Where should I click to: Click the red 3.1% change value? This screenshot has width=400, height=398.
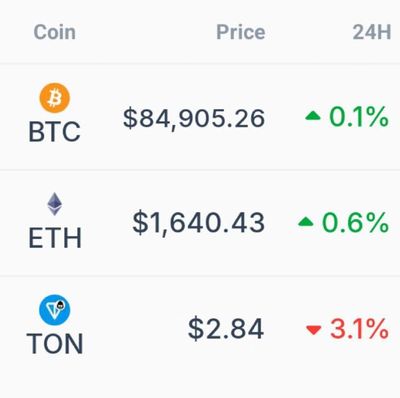359,329
